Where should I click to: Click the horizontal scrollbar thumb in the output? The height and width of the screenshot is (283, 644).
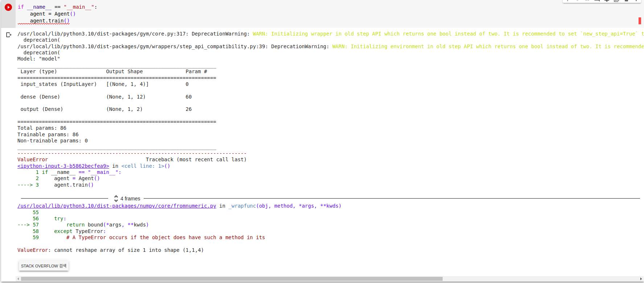point(232,279)
